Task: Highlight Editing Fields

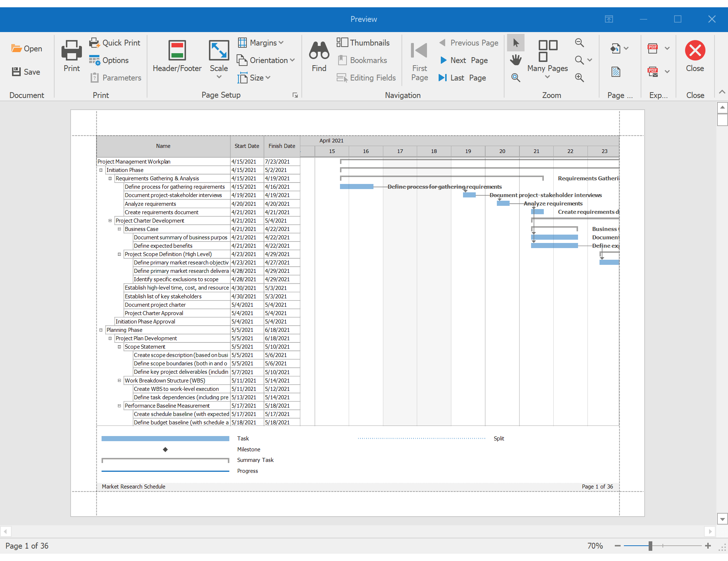Action: click(366, 78)
